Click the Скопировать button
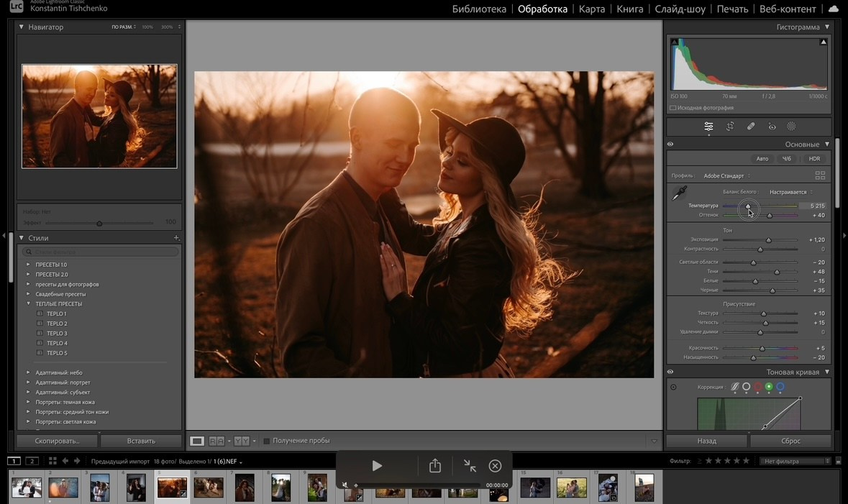Image resolution: width=848 pixels, height=504 pixels. pos(58,441)
